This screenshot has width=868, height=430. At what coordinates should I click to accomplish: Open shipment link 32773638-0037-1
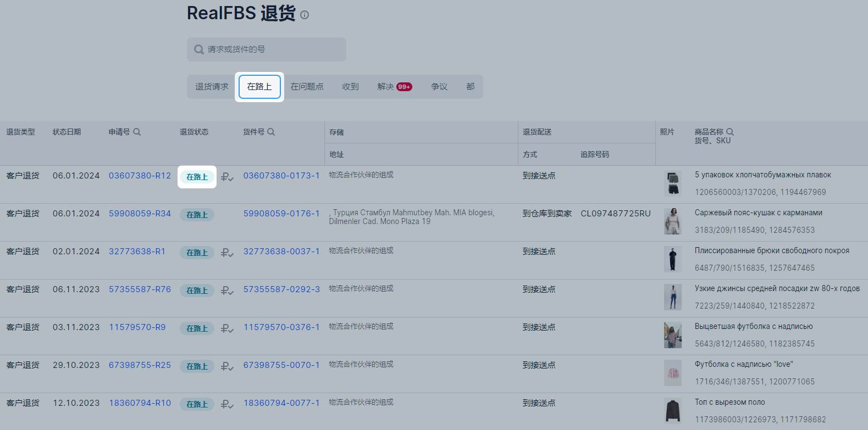click(281, 252)
